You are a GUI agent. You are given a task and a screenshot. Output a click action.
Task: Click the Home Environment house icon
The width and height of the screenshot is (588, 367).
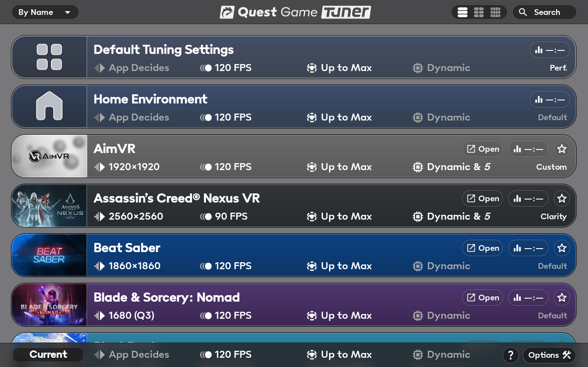click(x=49, y=107)
